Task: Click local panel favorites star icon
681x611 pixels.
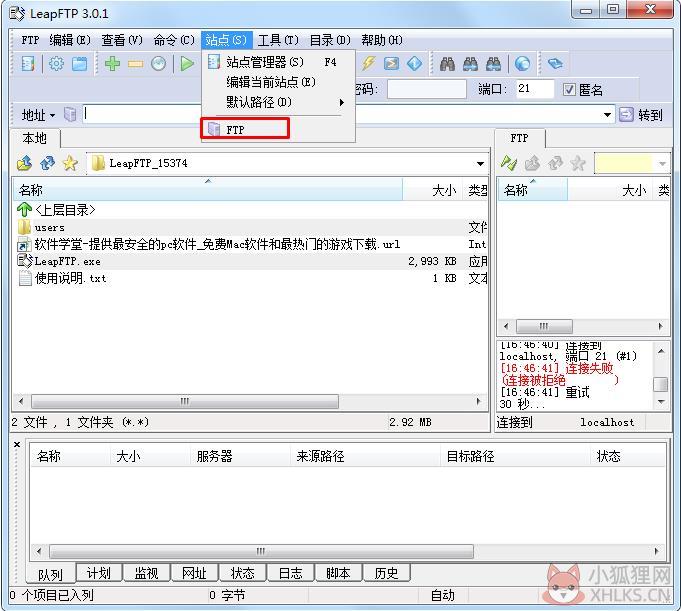Action: (70, 163)
